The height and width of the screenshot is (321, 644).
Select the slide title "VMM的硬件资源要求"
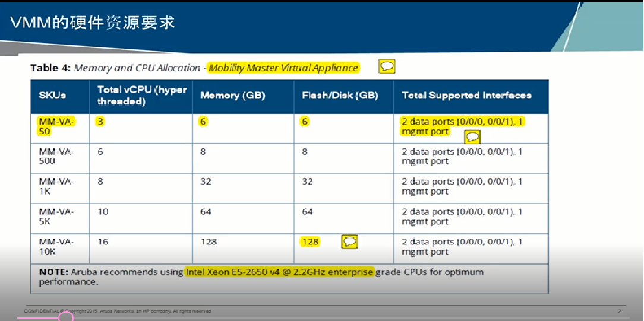coord(93,23)
